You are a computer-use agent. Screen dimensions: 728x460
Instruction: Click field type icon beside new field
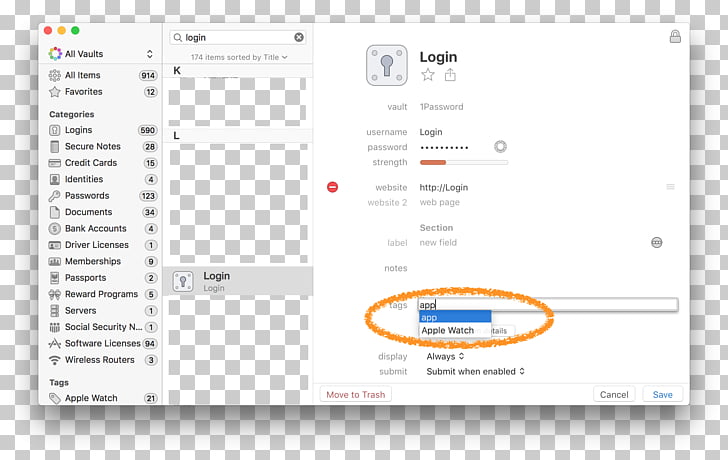click(657, 242)
